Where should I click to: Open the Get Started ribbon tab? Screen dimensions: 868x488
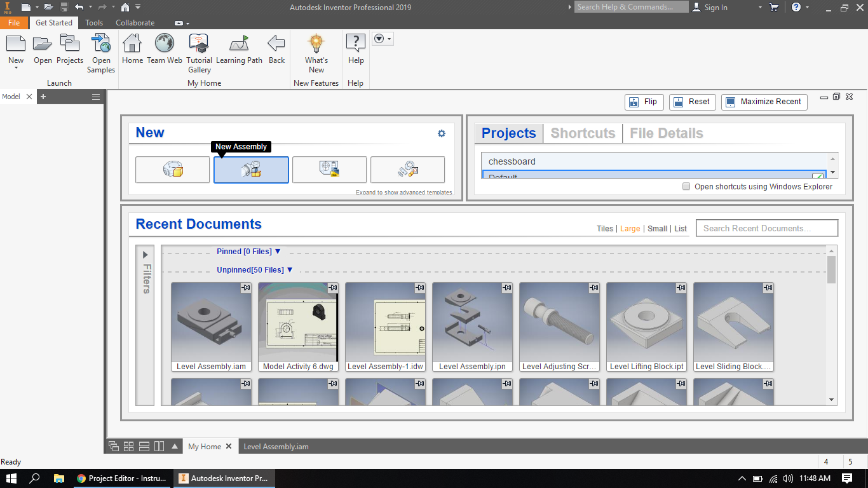(x=54, y=22)
